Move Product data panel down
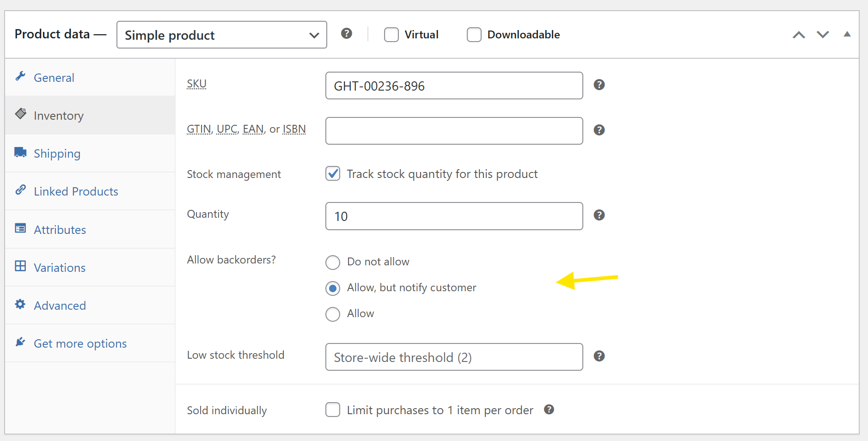Viewport: 868px width, 441px height. [x=823, y=35]
